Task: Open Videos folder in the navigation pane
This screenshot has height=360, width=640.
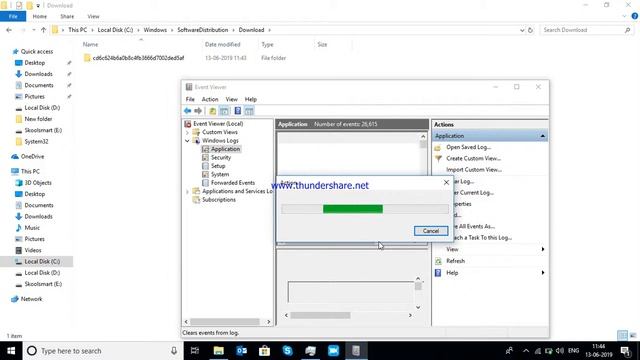Action: pos(33,250)
